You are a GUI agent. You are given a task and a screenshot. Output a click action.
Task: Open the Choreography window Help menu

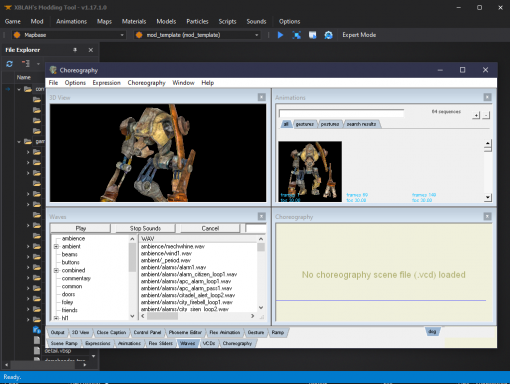pyautogui.click(x=208, y=83)
